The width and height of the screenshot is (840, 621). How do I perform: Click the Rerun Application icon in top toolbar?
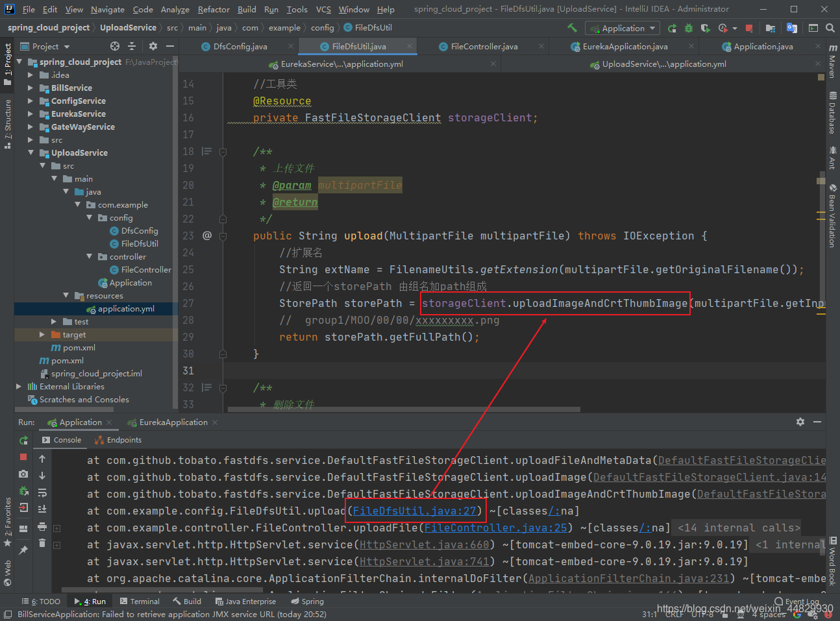(x=672, y=28)
